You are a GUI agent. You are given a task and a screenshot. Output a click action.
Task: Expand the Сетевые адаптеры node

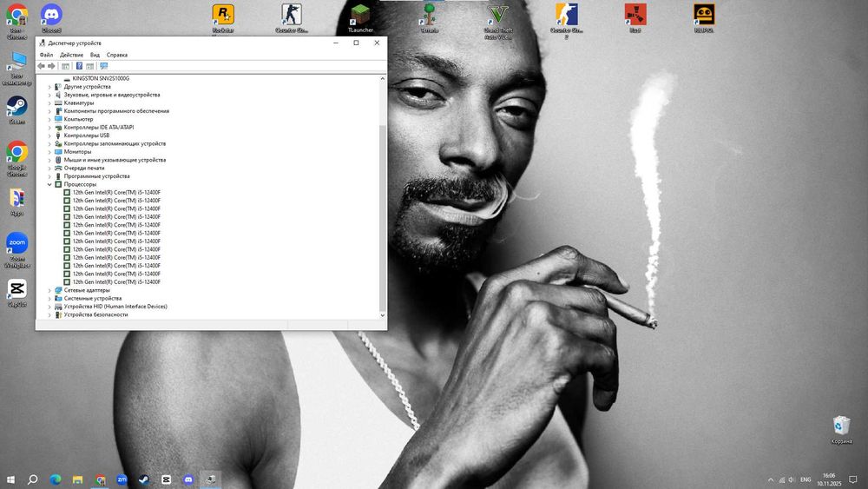coord(49,290)
